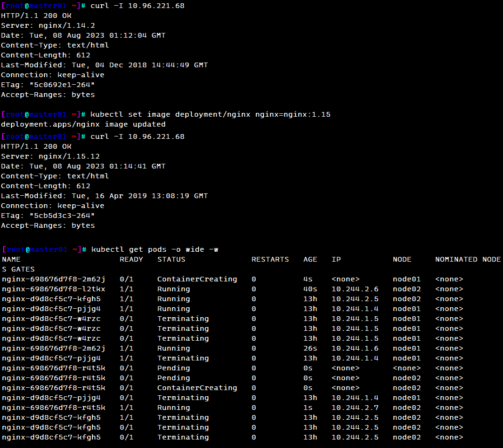Click 'node02' in the l2tkx row

(x=407, y=289)
